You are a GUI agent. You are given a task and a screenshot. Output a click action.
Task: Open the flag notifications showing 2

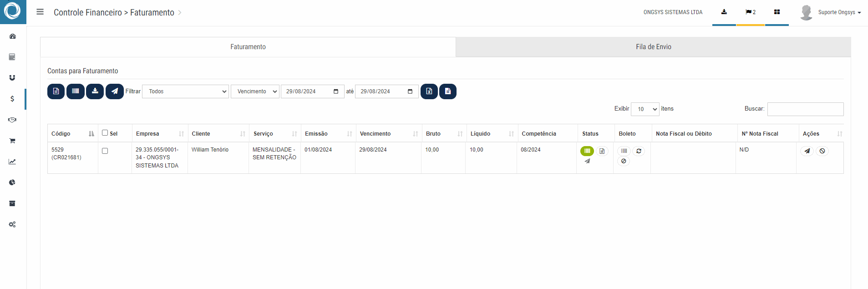coord(751,12)
